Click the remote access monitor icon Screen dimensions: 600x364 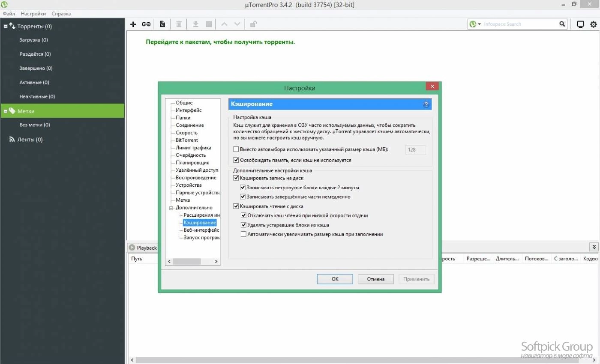point(581,24)
